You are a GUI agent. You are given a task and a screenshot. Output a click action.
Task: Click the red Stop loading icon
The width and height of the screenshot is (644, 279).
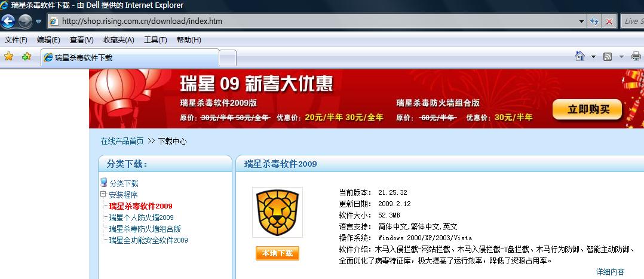pos(609,22)
